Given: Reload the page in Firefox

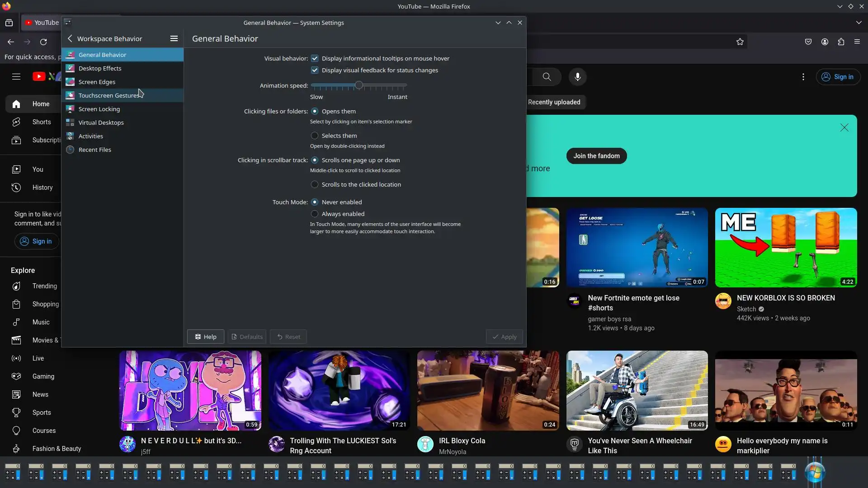Looking at the screenshot, I should 43,42.
